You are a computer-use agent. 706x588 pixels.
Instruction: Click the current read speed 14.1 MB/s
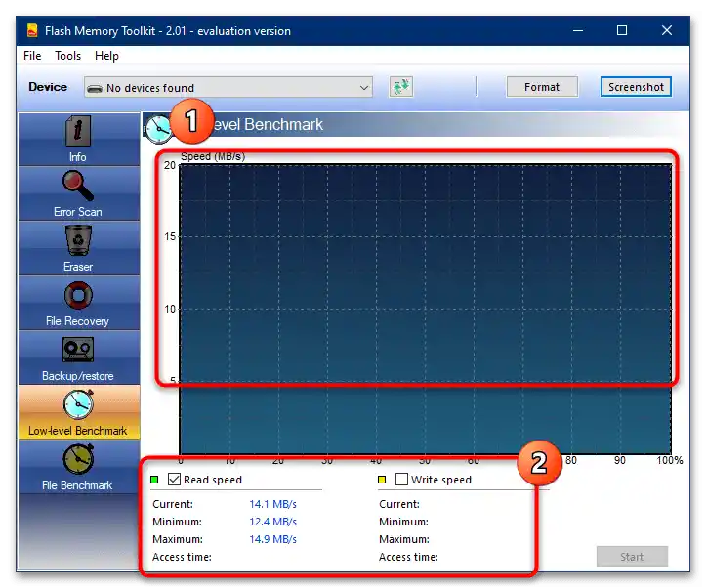click(272, 504)
